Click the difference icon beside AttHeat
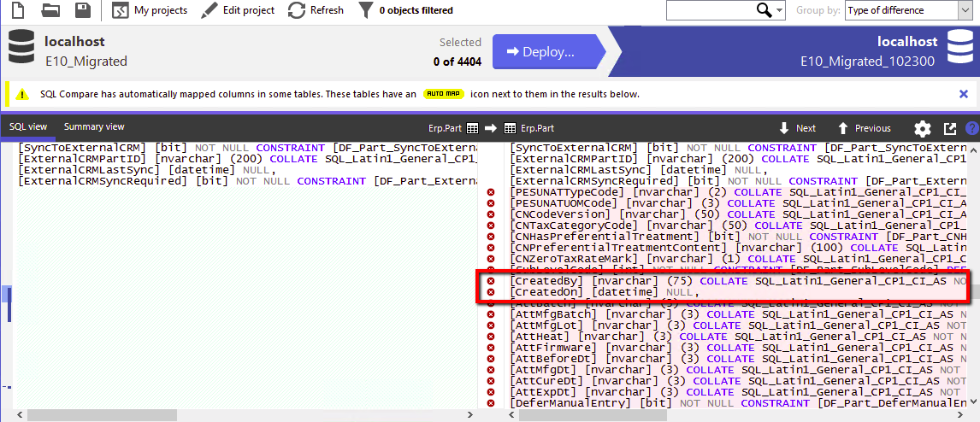Image resolution: width=980 pixels, height=422 pixels. [x=491, y=336]
